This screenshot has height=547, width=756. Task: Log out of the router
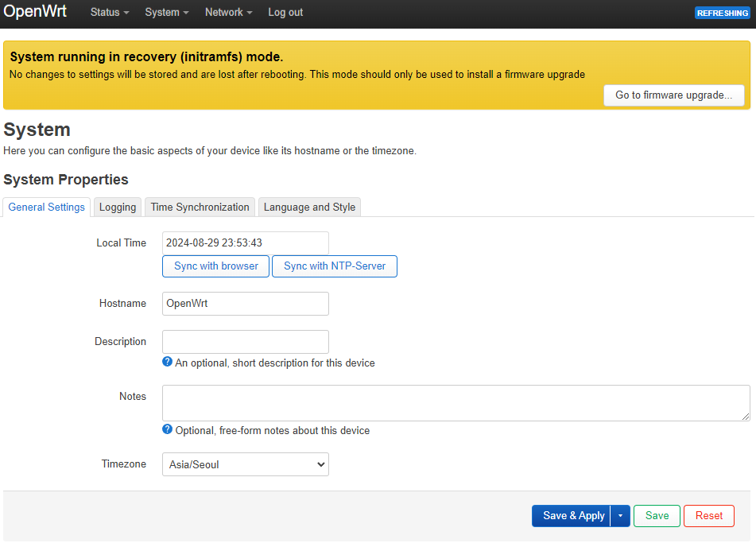coord(285,13)
